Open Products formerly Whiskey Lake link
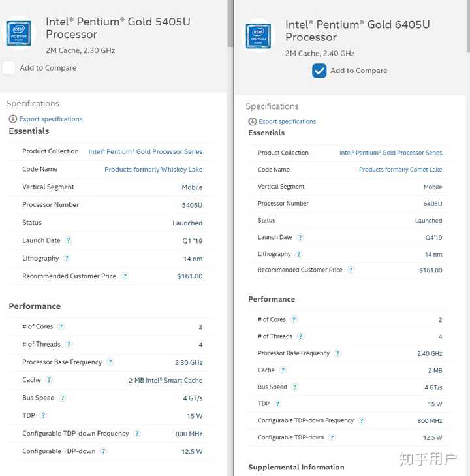 coord(153,170)
